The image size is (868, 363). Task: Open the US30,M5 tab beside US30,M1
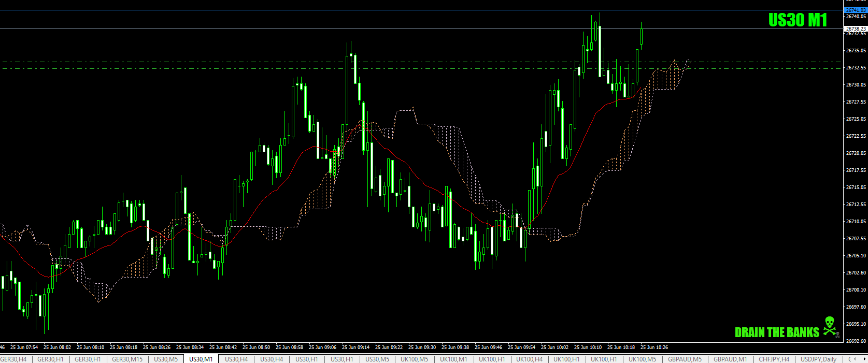tap(166, 359)
